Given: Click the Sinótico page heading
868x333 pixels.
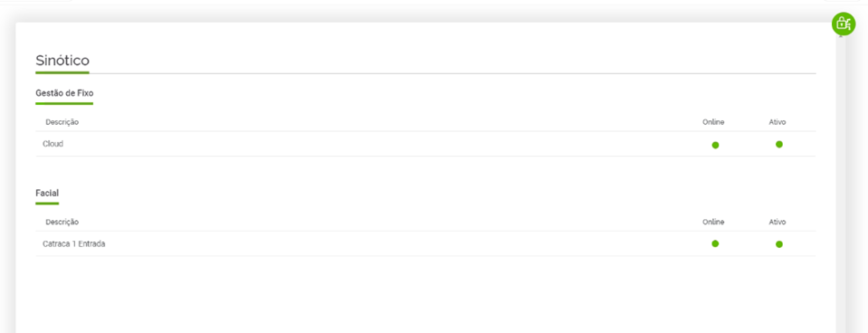Looking at the screenshot, I should tap(62, 60).
